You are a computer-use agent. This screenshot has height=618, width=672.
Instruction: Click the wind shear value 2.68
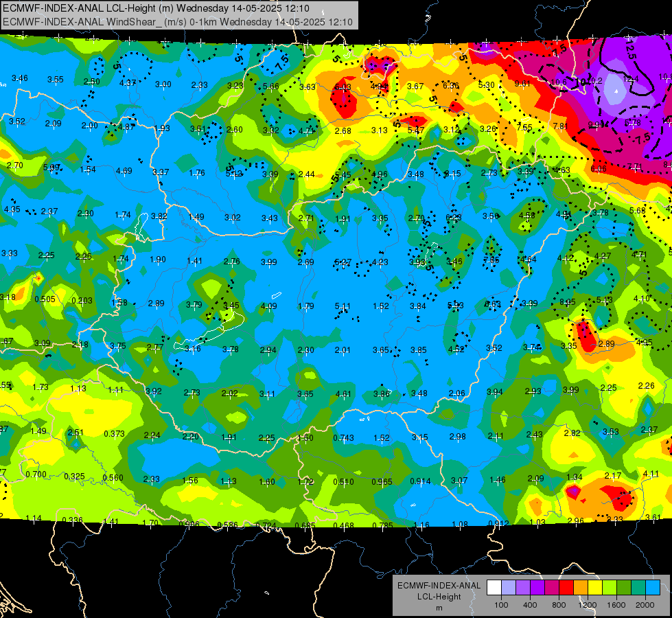point(343,130)
